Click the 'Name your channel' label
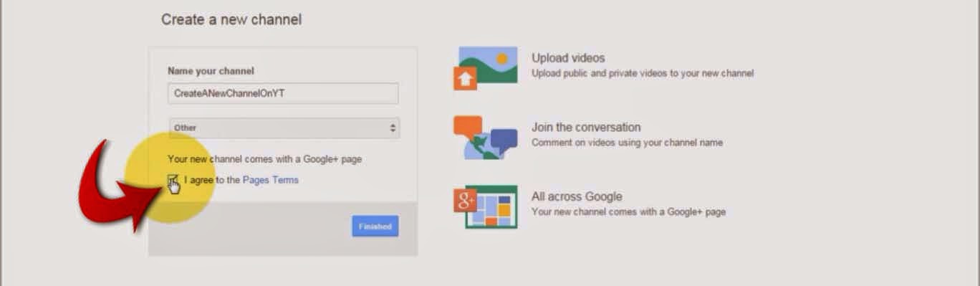Screen dimensions: 980x286 pos(211,71)
